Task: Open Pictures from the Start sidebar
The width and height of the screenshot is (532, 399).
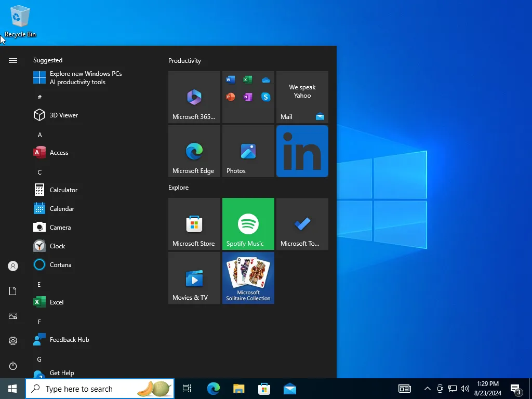Action: pyautogui.click(x=13, y=316)
